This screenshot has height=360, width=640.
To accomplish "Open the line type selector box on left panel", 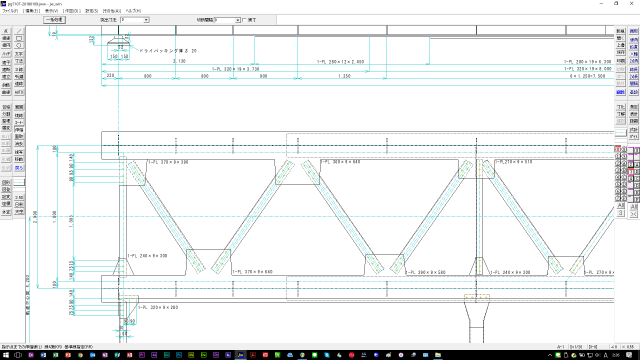I will (x=19, y=182).
